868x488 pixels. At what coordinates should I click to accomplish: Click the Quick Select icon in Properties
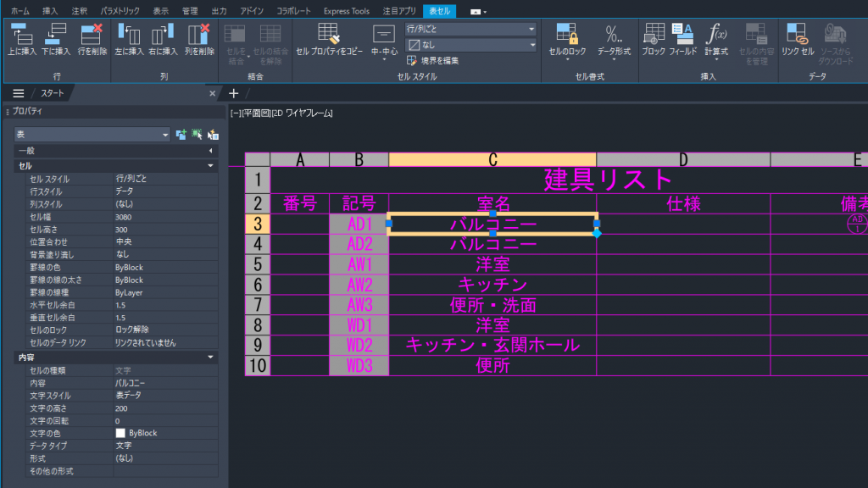point(213,134)
